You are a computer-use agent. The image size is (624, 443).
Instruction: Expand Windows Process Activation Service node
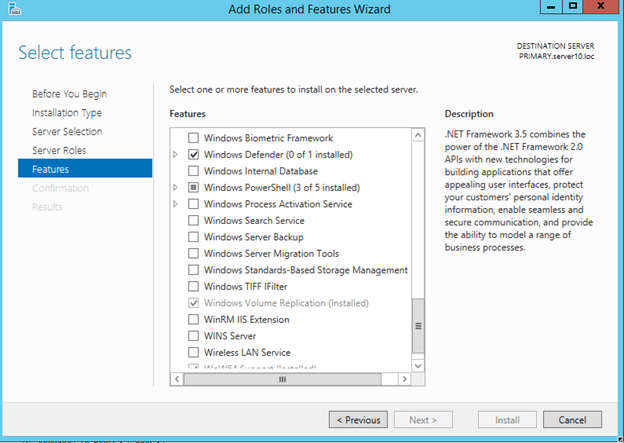point(176,204)
